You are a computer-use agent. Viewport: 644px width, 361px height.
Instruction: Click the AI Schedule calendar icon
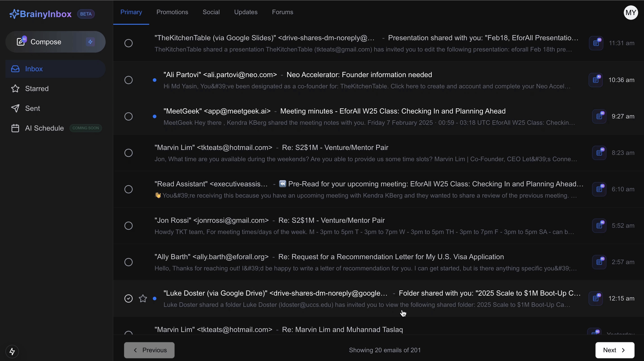15,128
